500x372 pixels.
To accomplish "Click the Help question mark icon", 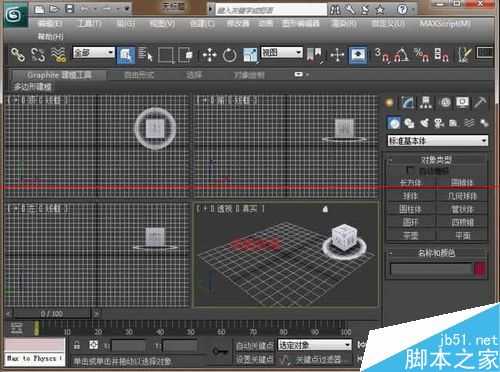I will [402, 10].
